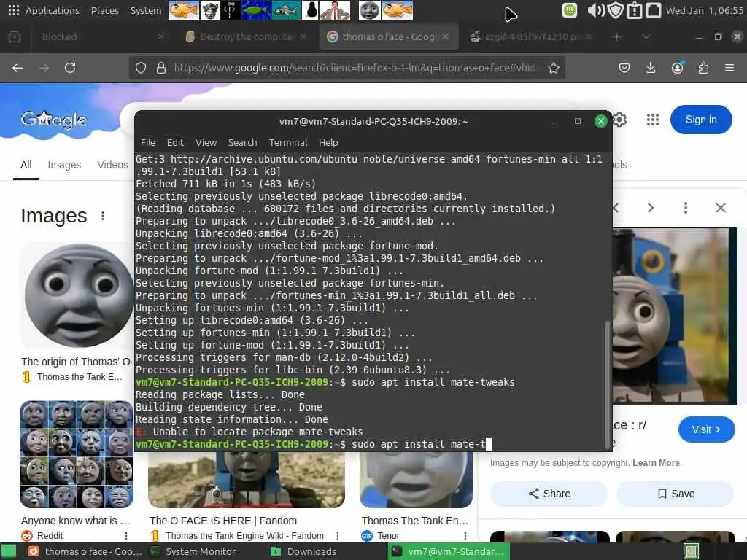Open the grid of Thomas faces thumbnail
This screenshot has height=560, width=747.
tap(77, 454)
